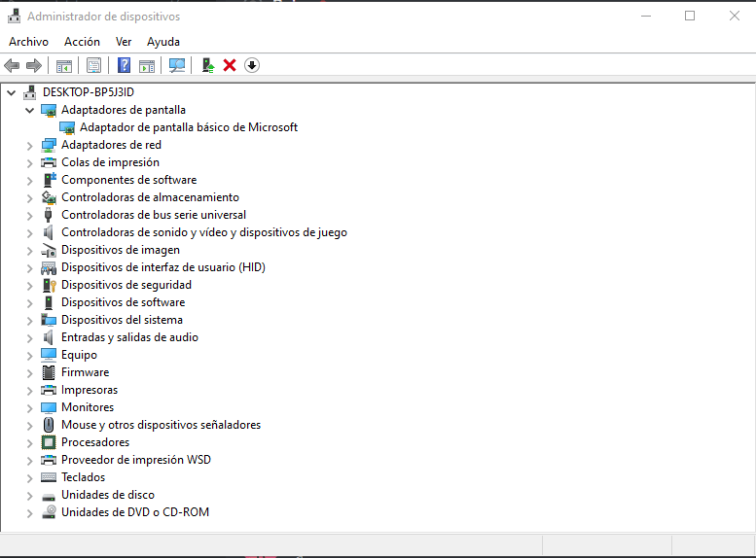Click the Firmware chip icon
The width and height of the screenshot is (756, 558).
click(x=49, y=372)
